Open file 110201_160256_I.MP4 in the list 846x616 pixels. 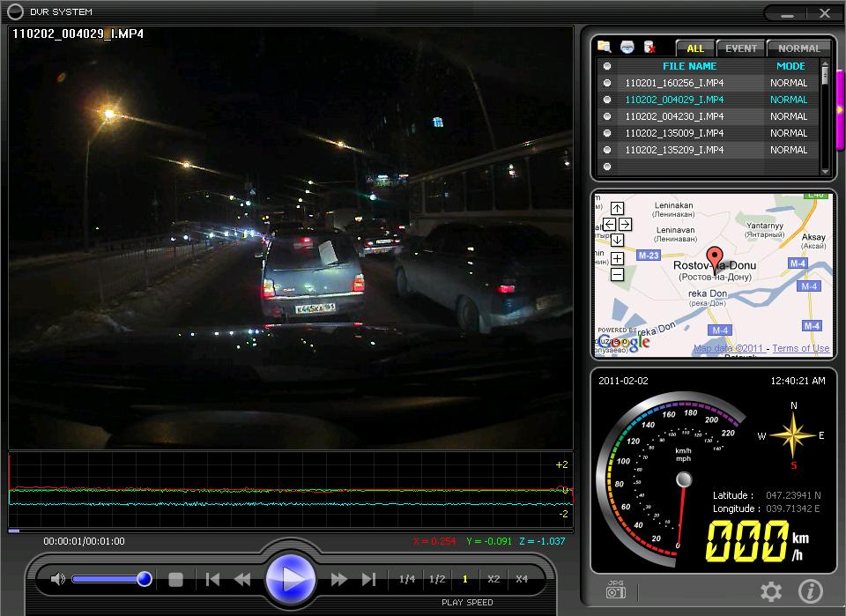click(x=674, y=83)
